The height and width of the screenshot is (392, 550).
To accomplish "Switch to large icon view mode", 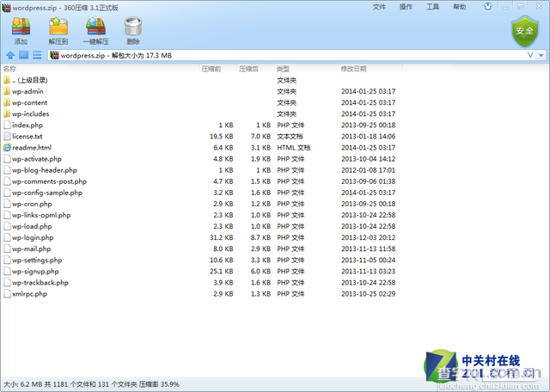I will click(x=23, y=55).
